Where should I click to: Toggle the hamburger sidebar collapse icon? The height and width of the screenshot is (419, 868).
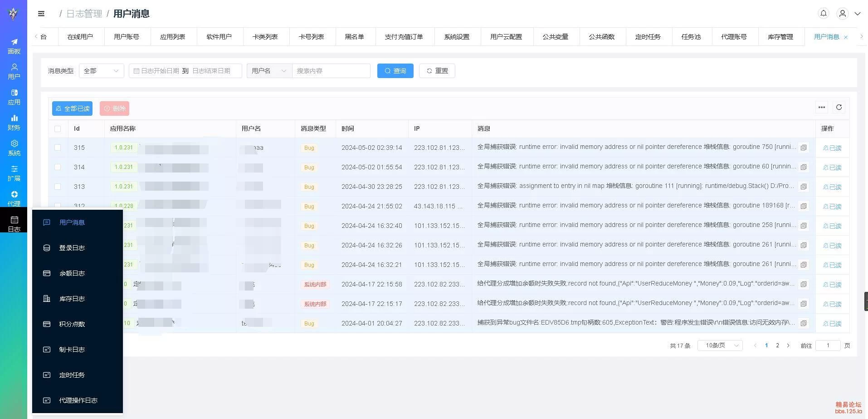tap(41, 14)
